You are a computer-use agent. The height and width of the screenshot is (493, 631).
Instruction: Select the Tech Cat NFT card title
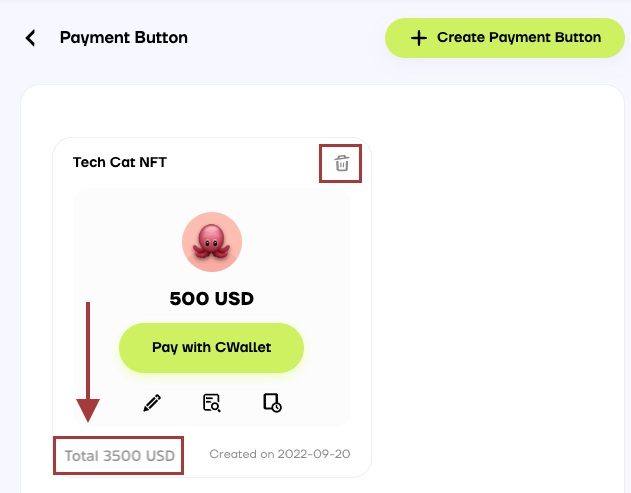point(120,162)
